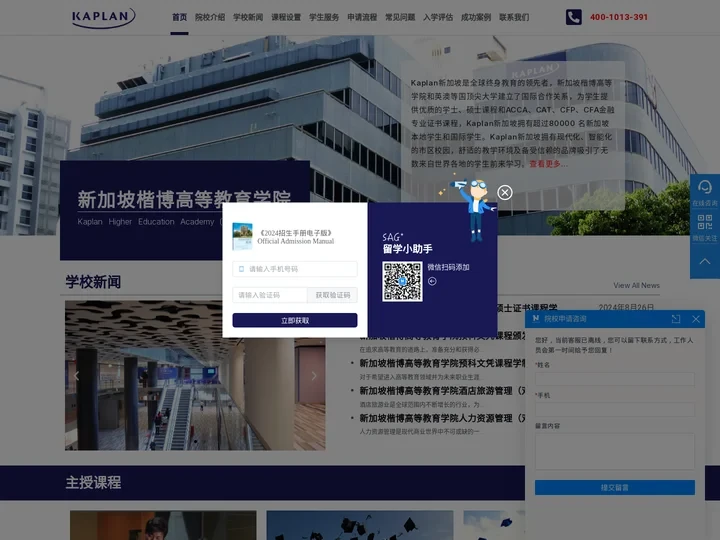The image size is (720, 540).
Task: Open the 人力资源管理 news headline
Action: 442,418
